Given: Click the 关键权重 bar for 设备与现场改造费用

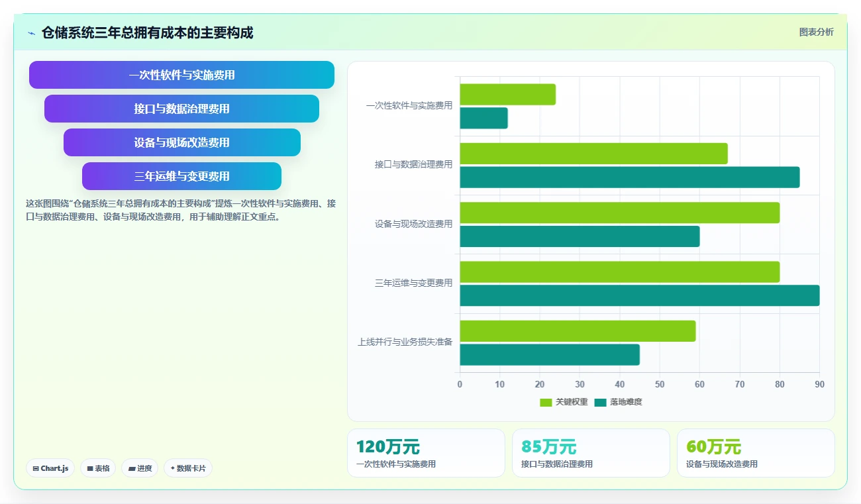Looking at the screenshot, I should pos(620,213).
